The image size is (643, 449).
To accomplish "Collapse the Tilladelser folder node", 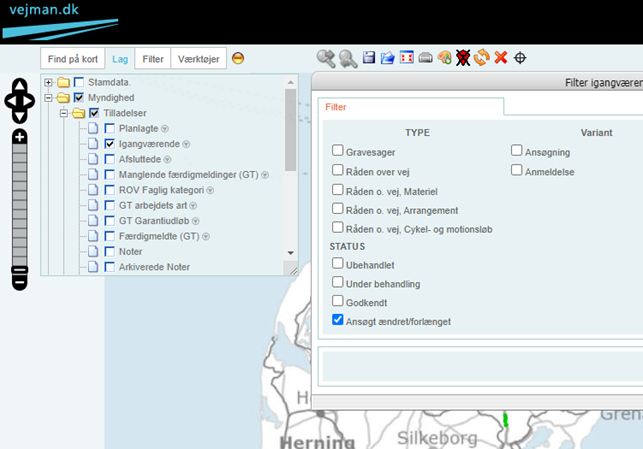I will tap(62, 113).
